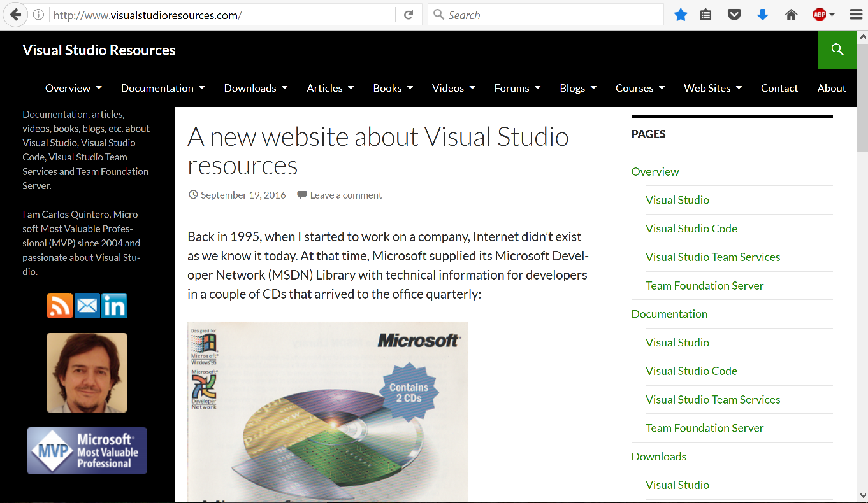Image resolution: width=868 pixels, height=503 pixels.
Task: Go back using the browser back arrow
Action: click(x=15, y=15)
